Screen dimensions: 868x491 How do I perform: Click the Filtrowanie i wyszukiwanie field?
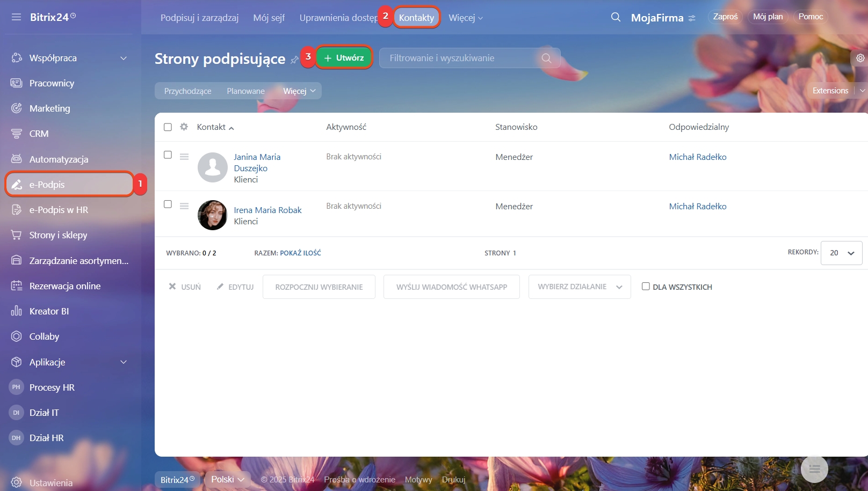[x=462, y=58]
